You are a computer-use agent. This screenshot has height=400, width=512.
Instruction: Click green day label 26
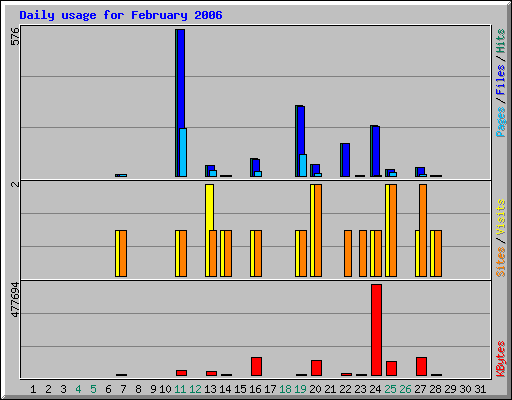[405, 389]
